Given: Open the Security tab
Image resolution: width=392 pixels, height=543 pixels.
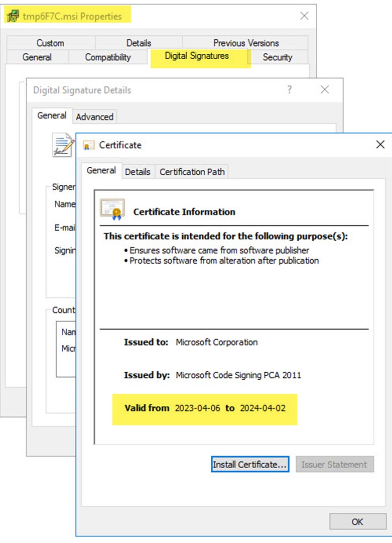Looking at the screenshot, I should click(278, 57).
